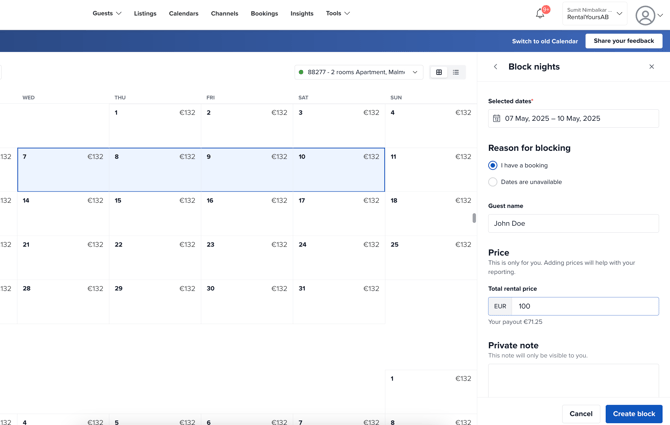670x425 pixels.
Task: Cancel the block nights form
Action: [581, 413]
